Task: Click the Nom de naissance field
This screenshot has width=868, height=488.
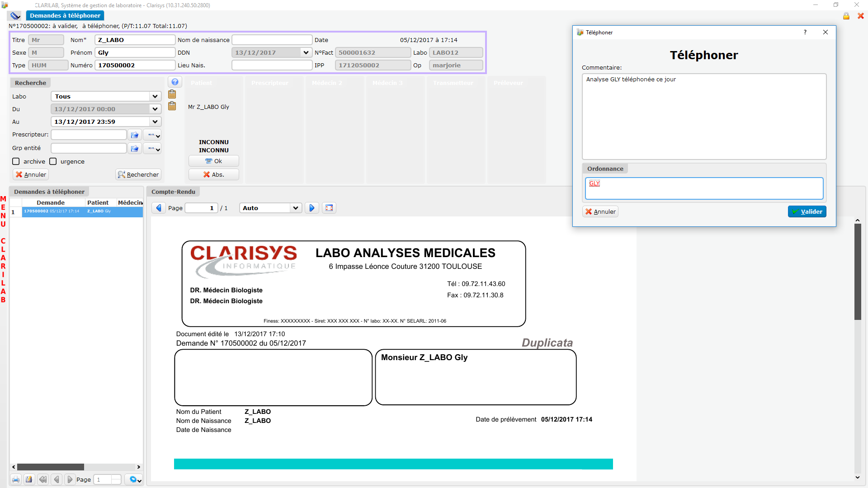Action: point(272,40)
